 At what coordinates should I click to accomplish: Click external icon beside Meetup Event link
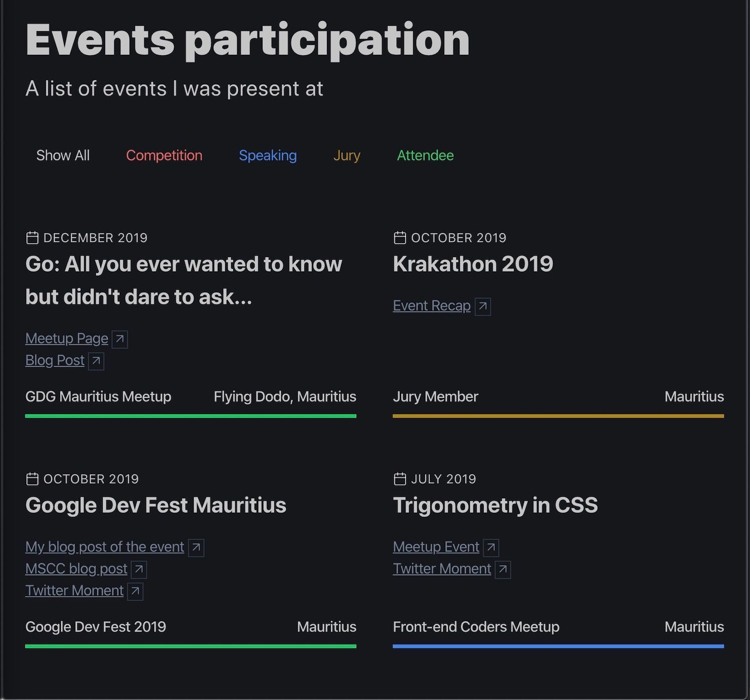pos(491,548)
